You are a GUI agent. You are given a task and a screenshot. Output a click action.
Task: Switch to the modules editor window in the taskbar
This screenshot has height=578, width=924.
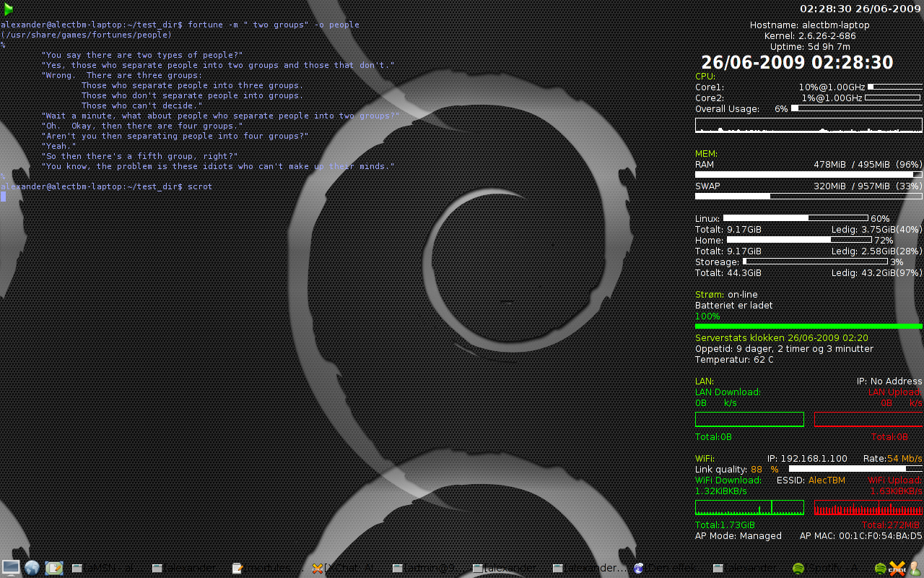(267, 569)
